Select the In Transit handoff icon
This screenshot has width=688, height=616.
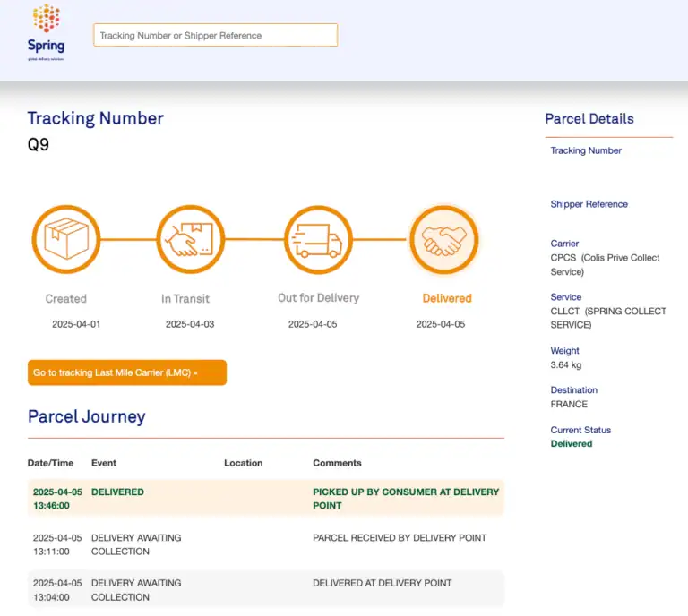190,239
